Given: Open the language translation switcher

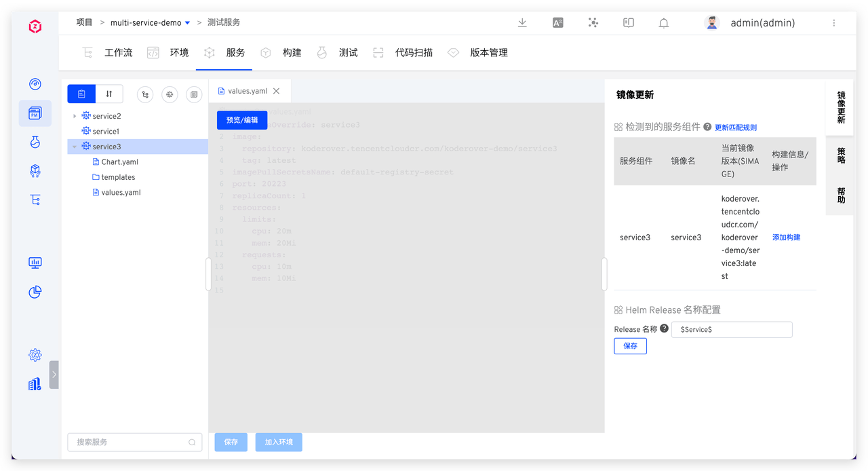Looking at the screenshot, I should click(558, 22).
